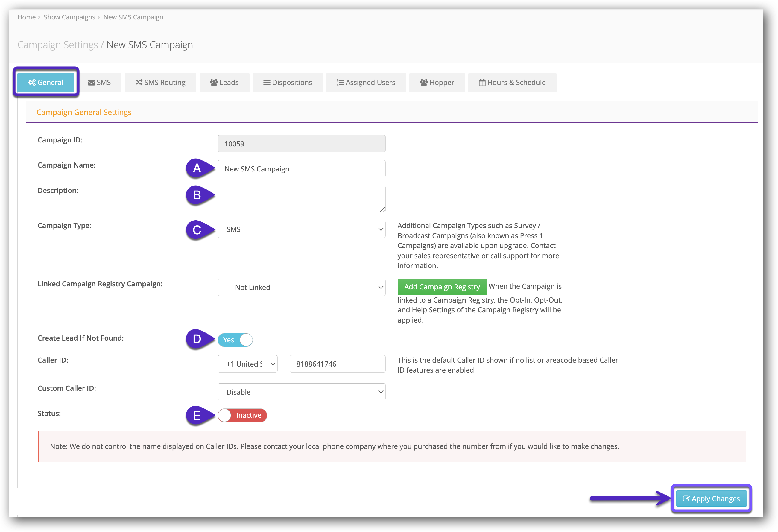Viewport: 778px width, 532px height.
Task: Open Caller ID country code dropdown
Action: (247, 364)
